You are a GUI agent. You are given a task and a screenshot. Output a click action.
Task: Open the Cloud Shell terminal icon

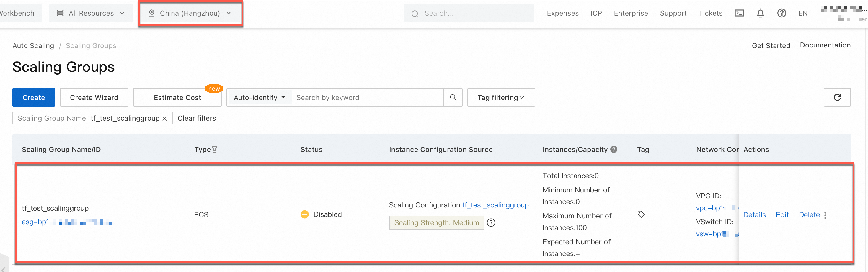(x=739, y=13)
